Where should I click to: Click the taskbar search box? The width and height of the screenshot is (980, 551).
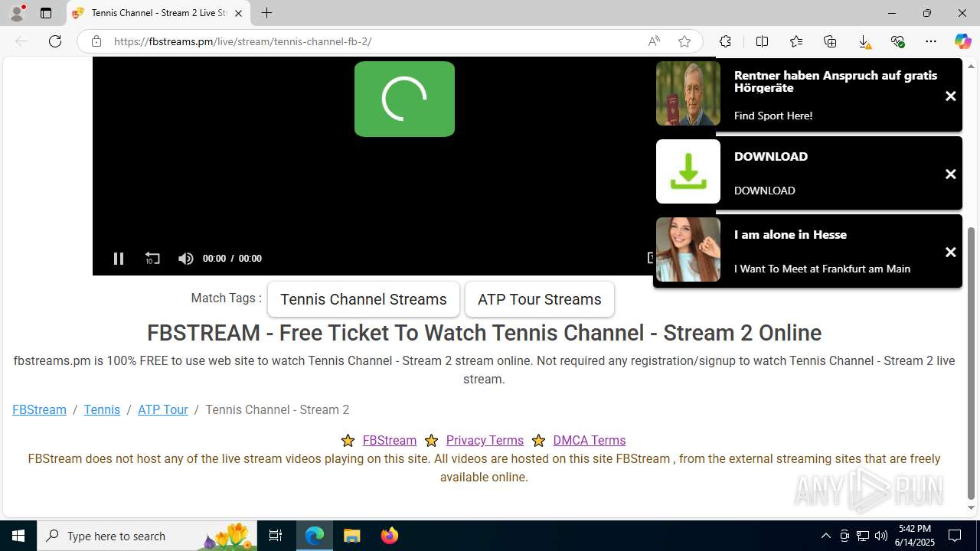147,536
